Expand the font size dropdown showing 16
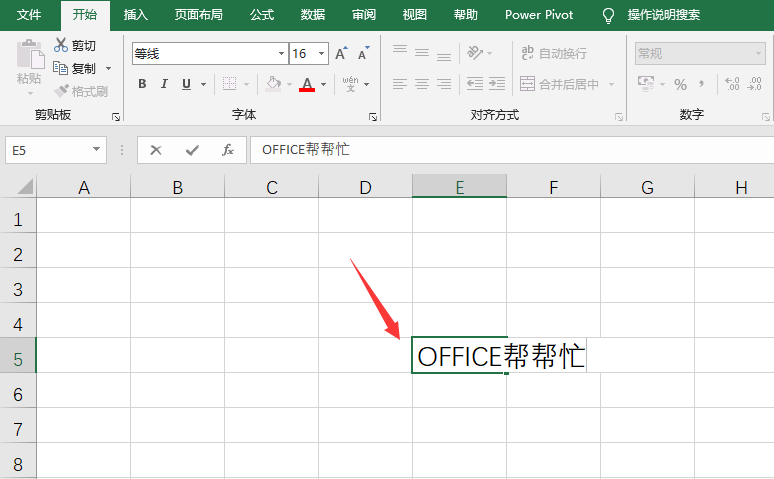Image resolution: width=774 pixels, height=479 pixels. [321, 54]
